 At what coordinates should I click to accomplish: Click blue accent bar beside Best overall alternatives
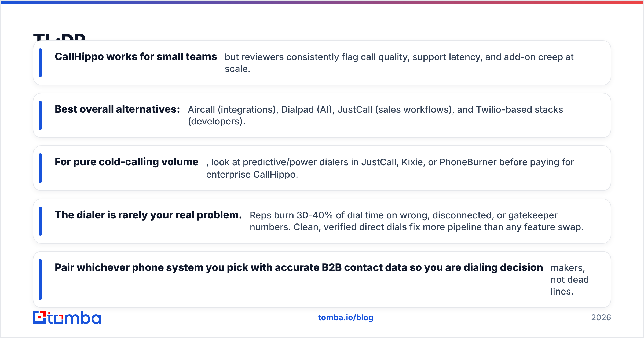40,115
